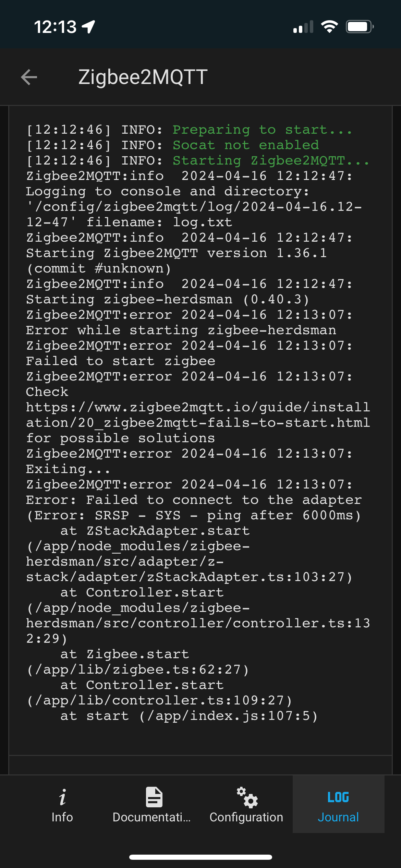Tap the cellular signal bars
The width and height of the screenshot is (401, 868).
coord(303,26)
